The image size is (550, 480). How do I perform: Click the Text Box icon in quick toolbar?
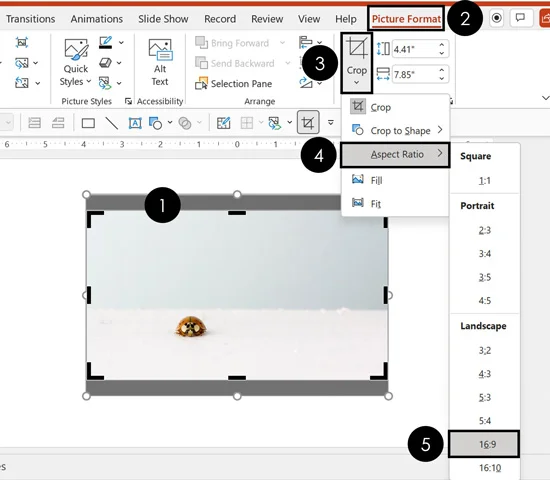135,123
